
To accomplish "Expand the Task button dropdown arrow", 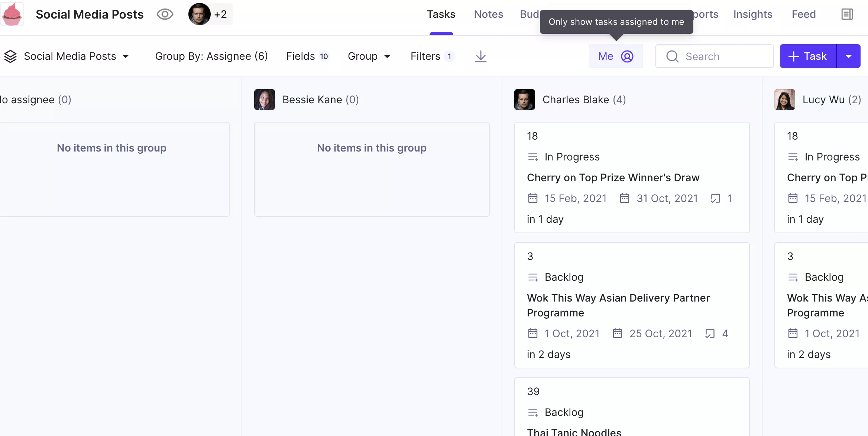I will pos(849,56).
